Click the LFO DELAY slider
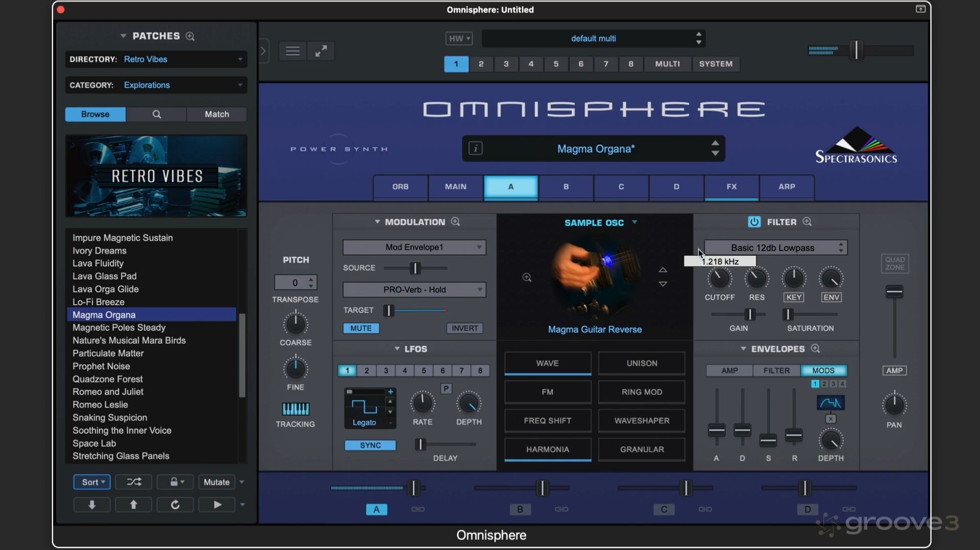 point(420,444)
